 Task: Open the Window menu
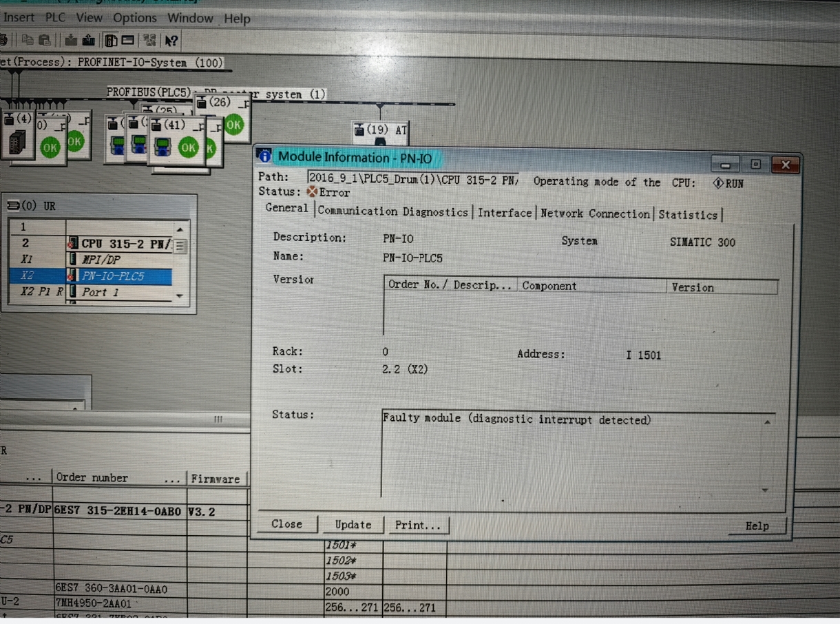[x=190, y=18]
